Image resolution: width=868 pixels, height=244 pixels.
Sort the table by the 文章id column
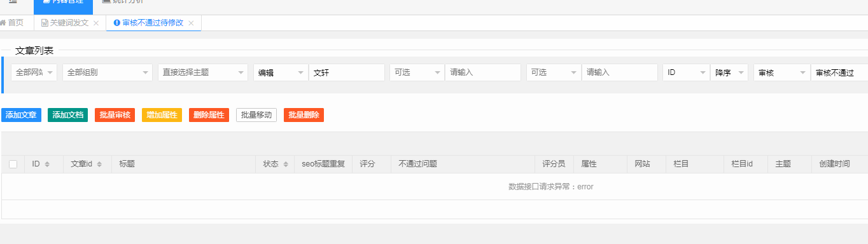pos(99,164)
